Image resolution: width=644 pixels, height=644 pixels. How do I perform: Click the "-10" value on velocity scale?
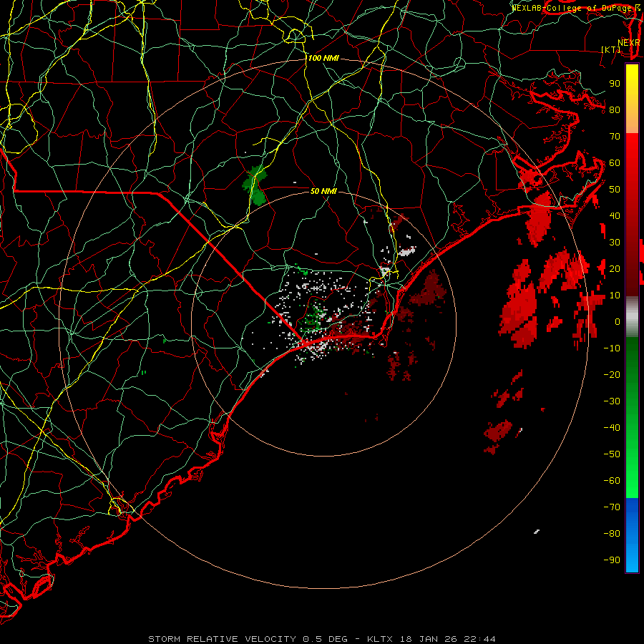612,348
